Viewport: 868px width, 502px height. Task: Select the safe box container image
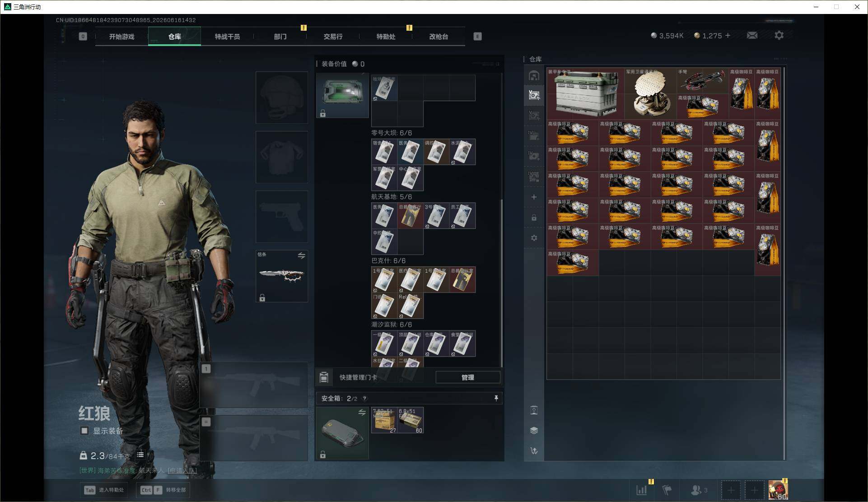342,433
